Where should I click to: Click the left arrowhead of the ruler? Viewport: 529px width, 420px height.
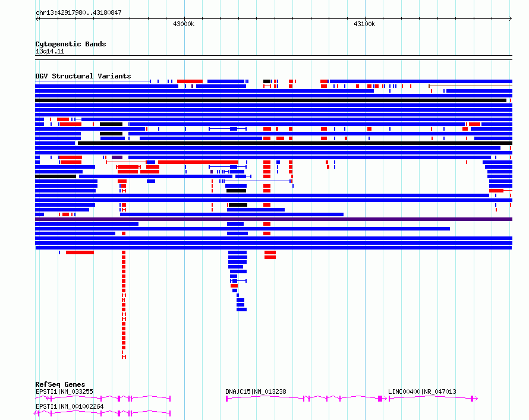(x=37, y=18)
